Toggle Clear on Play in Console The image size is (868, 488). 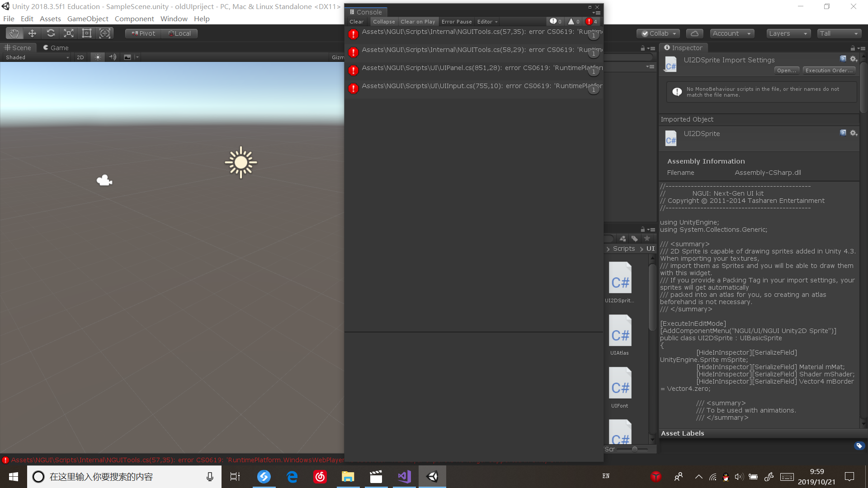418,22
